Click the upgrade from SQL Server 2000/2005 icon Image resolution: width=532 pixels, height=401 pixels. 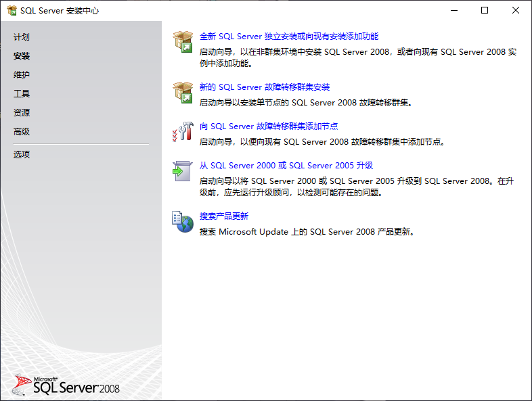point(183,171)
